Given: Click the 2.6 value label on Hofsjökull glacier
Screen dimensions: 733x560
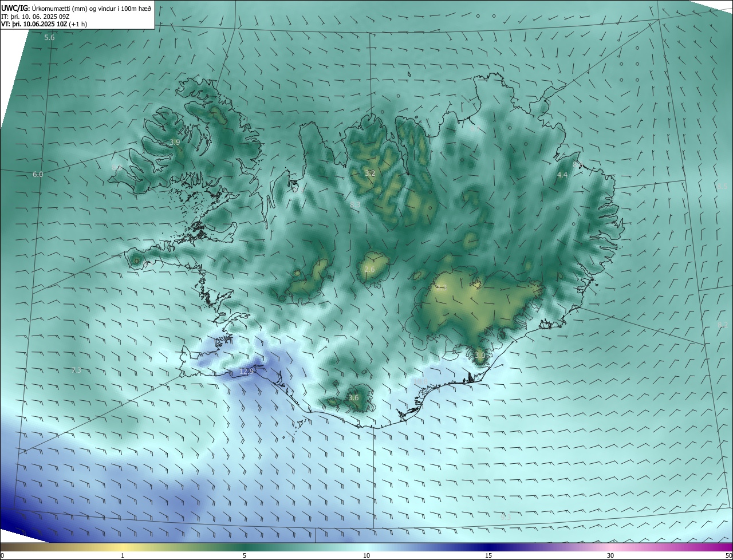Looking at the screenshot, I should pos(369,269).
